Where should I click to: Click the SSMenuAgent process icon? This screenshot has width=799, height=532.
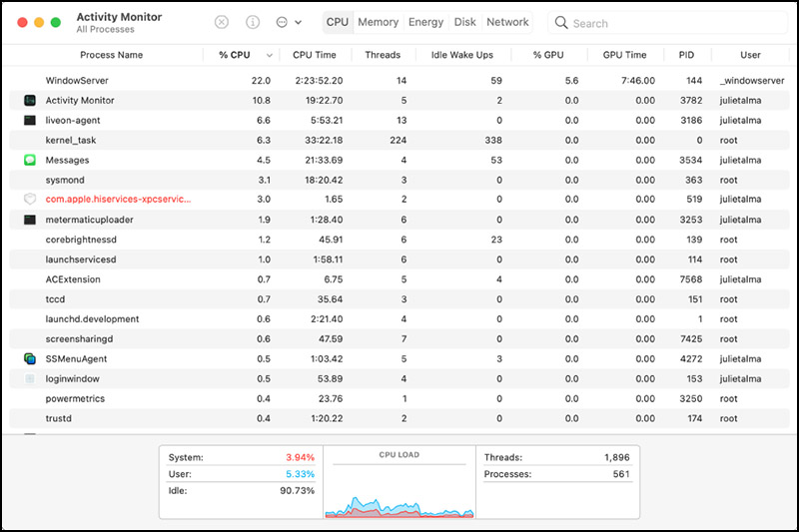point(30,359)
